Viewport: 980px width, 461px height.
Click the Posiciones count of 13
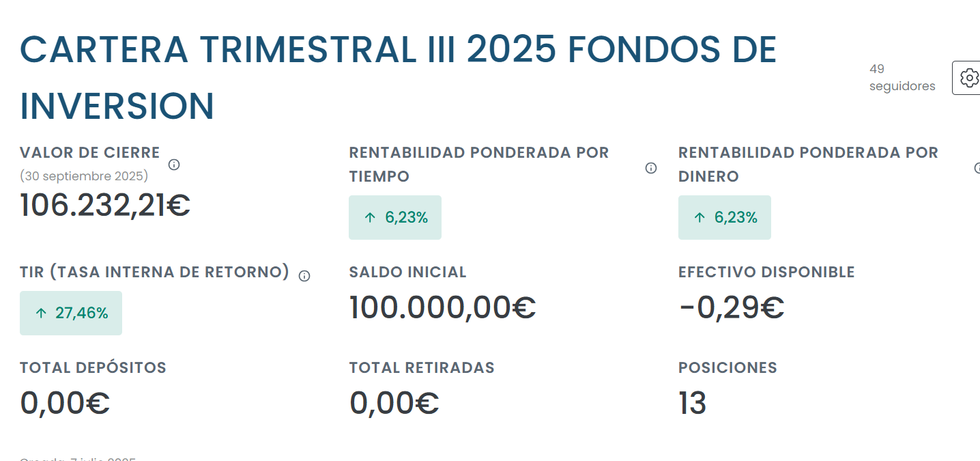pyautogui.click(x=692, y=403)
